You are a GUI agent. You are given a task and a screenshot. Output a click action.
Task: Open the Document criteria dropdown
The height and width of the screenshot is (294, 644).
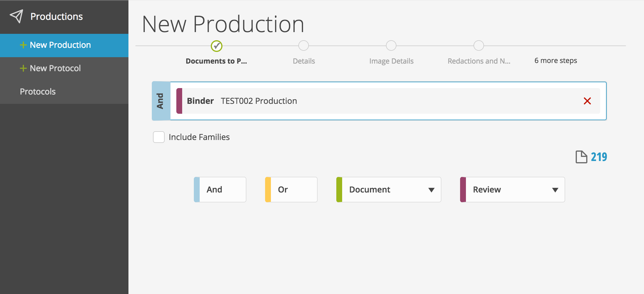point(389,190)
